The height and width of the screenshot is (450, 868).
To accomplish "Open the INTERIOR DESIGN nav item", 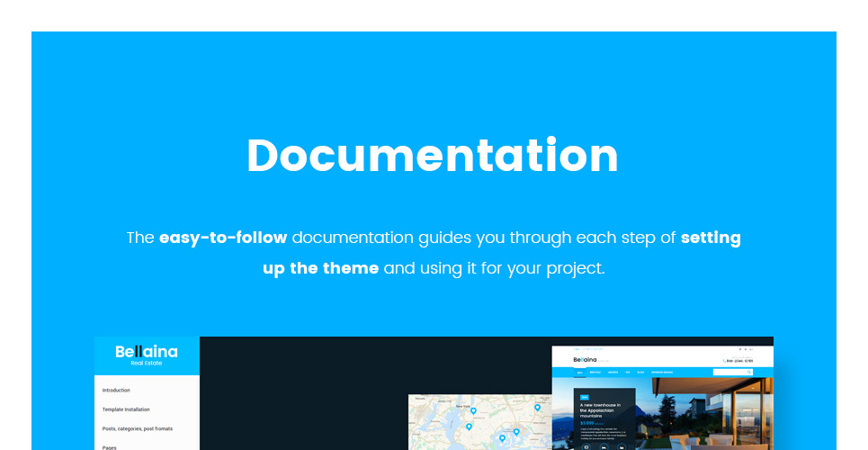I will click(x=661, y=372).
